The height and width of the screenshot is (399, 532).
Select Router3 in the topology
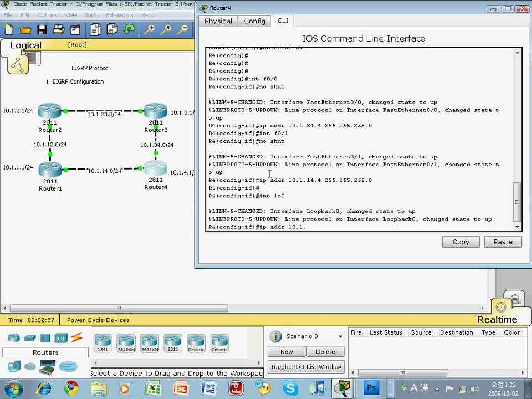pos(156,111)
